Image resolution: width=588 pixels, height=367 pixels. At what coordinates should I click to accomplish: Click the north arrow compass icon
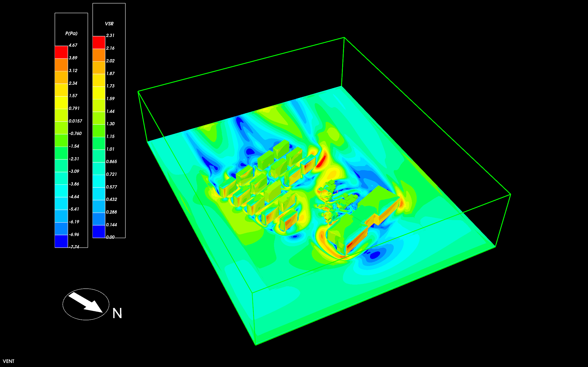(86, 304)
